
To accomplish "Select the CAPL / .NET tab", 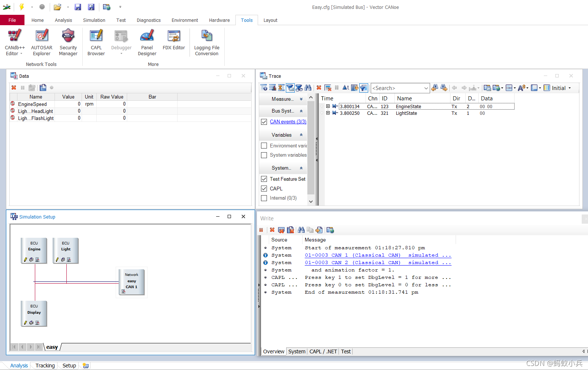I will (x=323, y=351).
